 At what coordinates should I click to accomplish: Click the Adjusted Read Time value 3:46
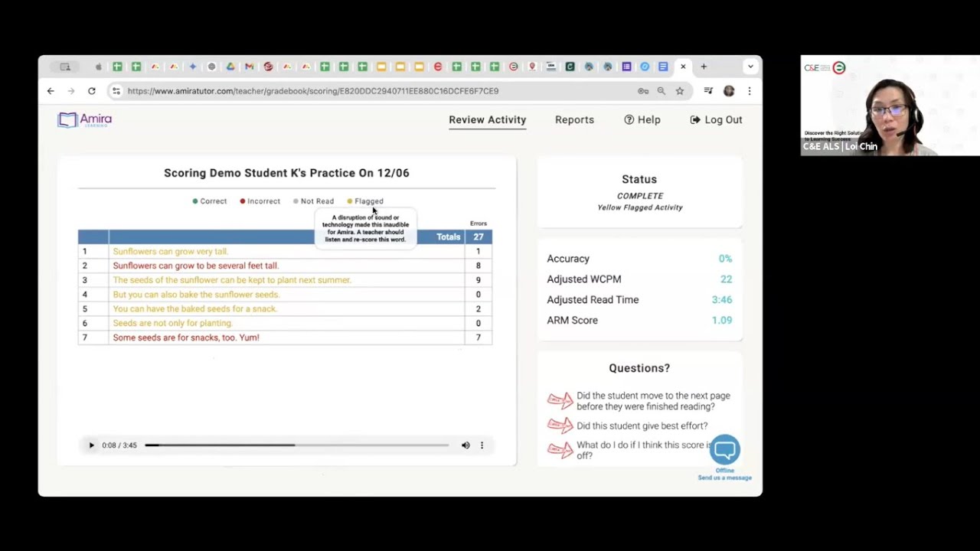tap(722, 300)
